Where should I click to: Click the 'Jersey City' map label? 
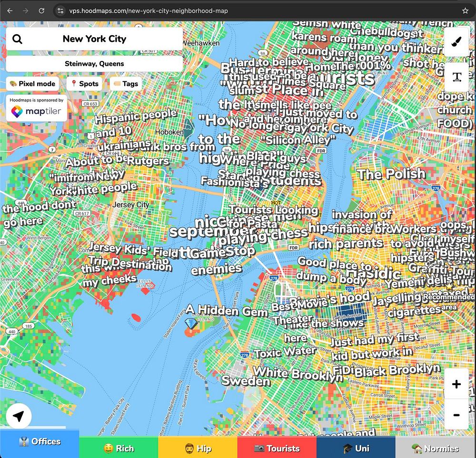point(130,205)
